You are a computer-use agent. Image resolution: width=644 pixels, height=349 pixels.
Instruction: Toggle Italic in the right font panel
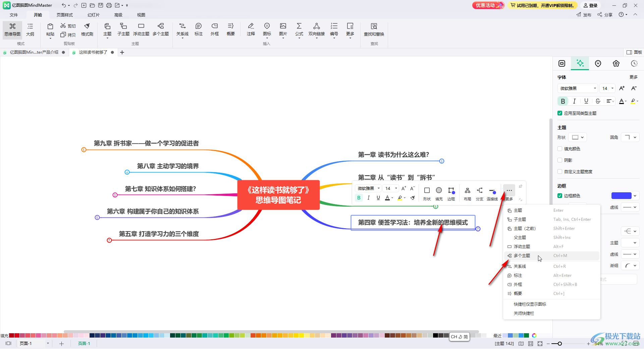click(x=574, y=101)
